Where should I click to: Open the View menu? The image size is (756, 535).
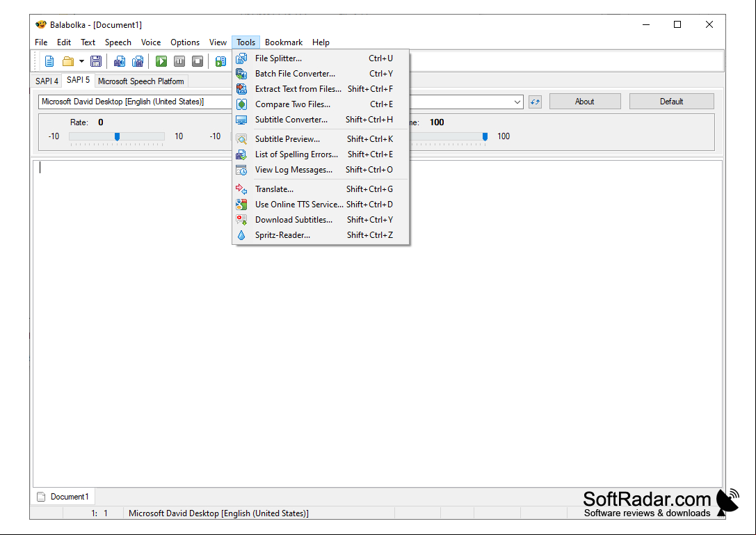tap(218, 42)
